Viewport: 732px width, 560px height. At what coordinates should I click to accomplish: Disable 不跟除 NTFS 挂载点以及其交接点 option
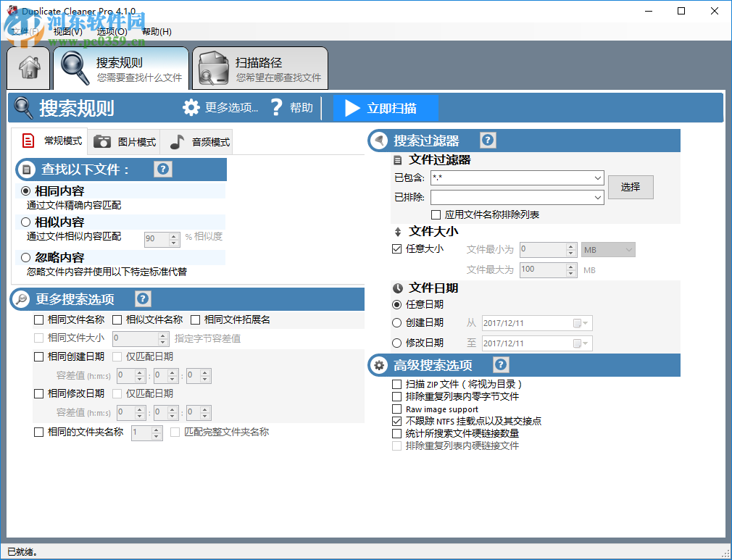click(x=397, y=421)
